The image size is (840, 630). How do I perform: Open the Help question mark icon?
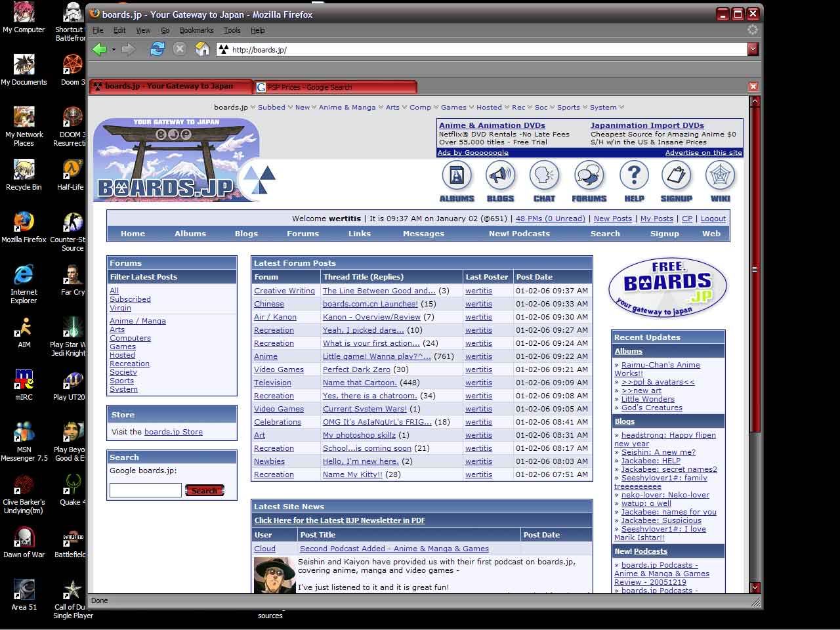(634, 181)
